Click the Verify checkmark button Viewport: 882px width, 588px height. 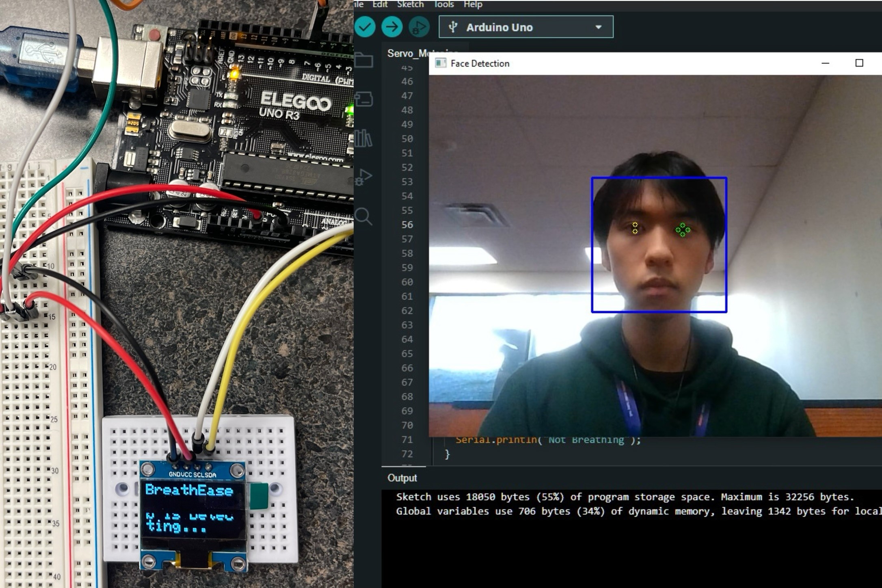[x=365, y=27]
